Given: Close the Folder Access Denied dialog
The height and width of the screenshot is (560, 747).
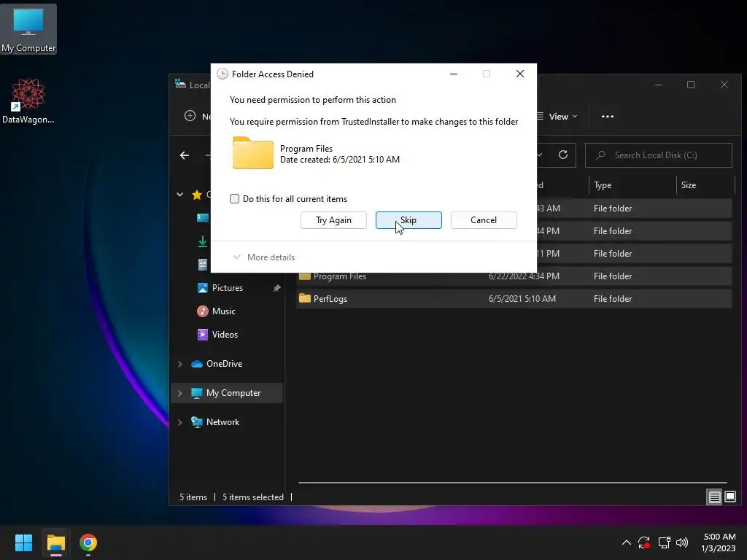Looking at the screenshot, I should tap(519, 74).
